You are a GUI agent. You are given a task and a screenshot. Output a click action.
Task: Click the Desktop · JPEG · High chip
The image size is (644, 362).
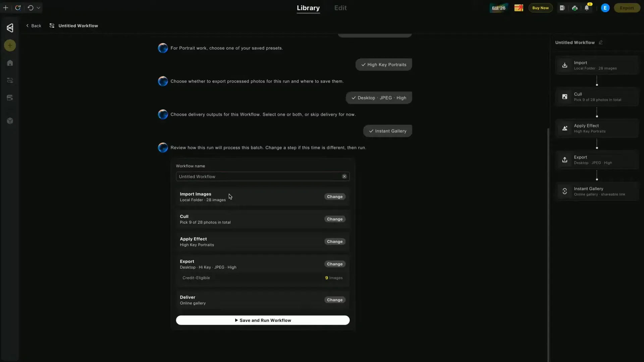[379, 98]
